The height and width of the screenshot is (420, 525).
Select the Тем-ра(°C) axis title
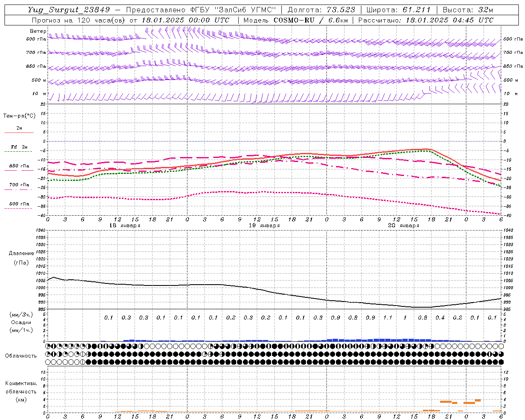tap(19, 116)
